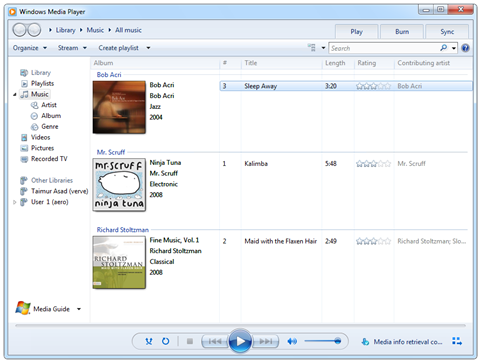Click the Forward navigation button
The height and width of the screenshot is (363, 480).
34,30
